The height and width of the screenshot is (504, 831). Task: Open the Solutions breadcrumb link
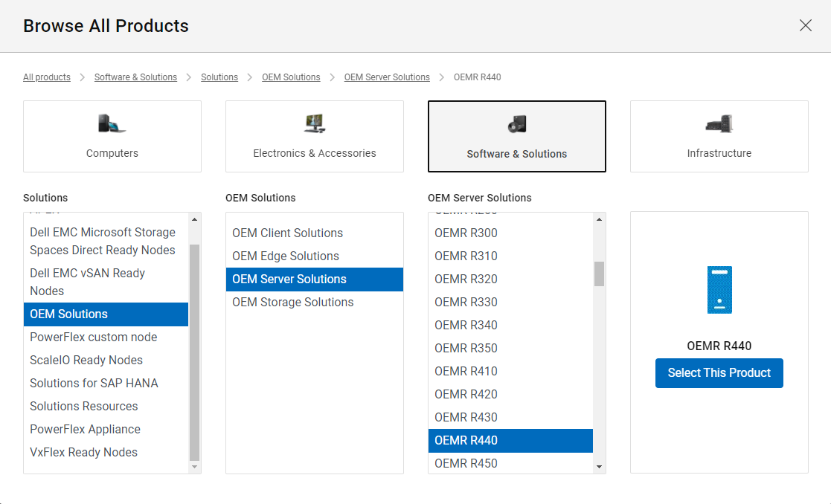coord(219,77)
